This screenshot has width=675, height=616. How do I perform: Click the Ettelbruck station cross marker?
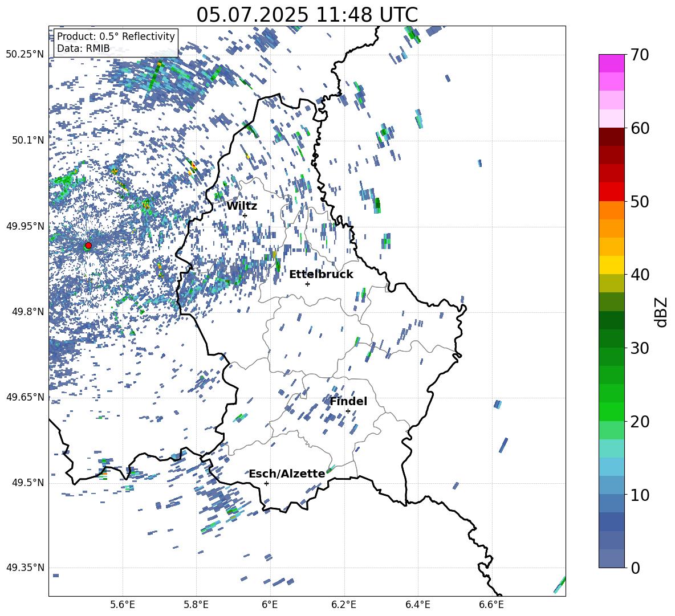pos(307,284)
